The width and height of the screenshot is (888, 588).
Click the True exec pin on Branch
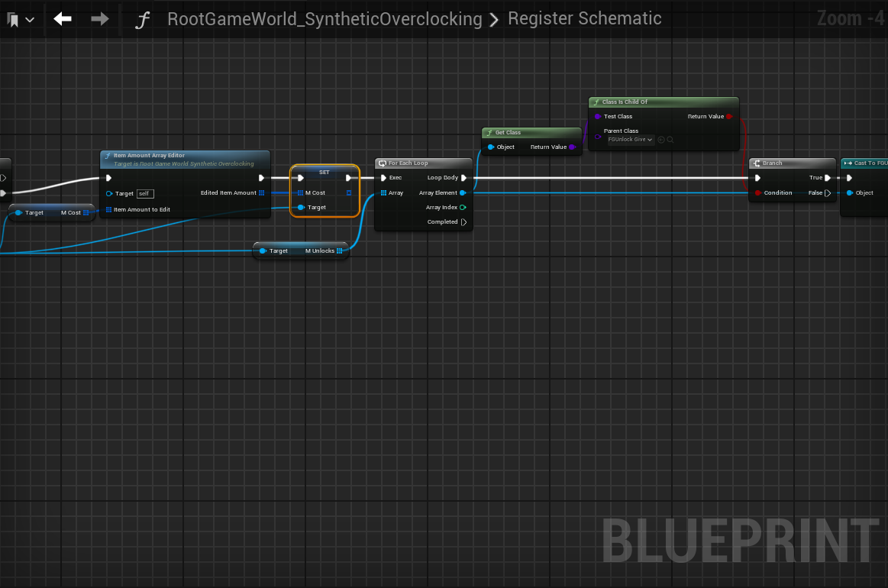828,178
